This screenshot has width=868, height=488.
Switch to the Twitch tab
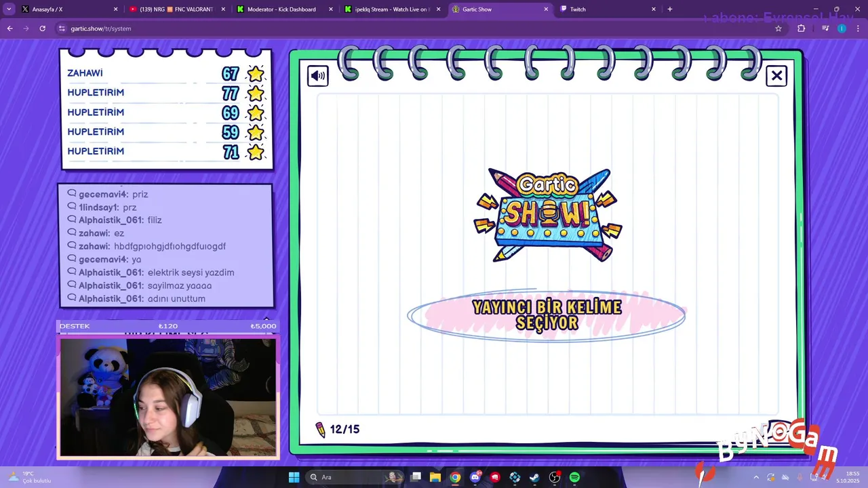(x=608, y=9)
